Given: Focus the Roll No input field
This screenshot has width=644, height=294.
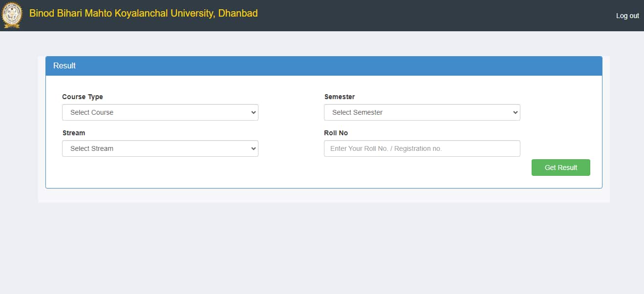Looking at the screenshot, I should click(422, 148).
